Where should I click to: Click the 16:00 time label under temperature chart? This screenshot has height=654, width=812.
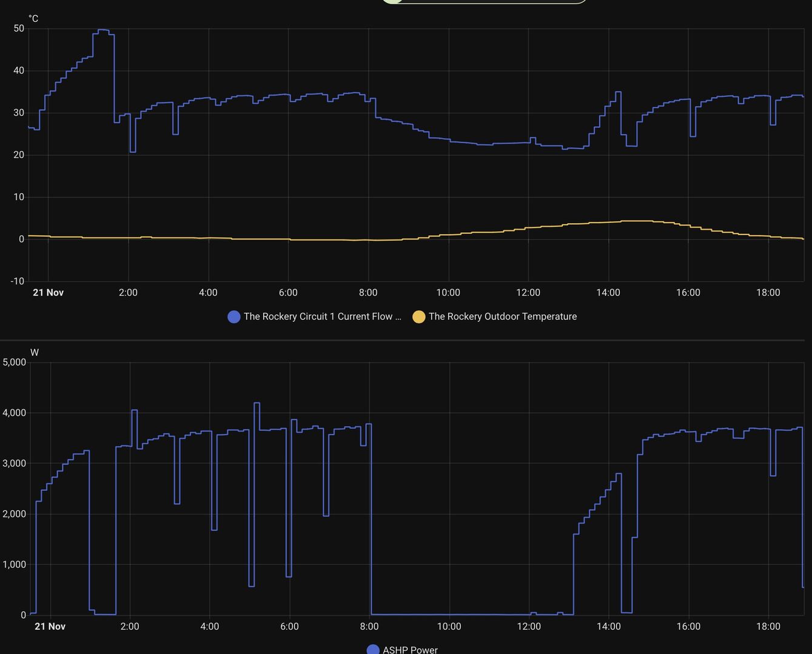point(688,292)
